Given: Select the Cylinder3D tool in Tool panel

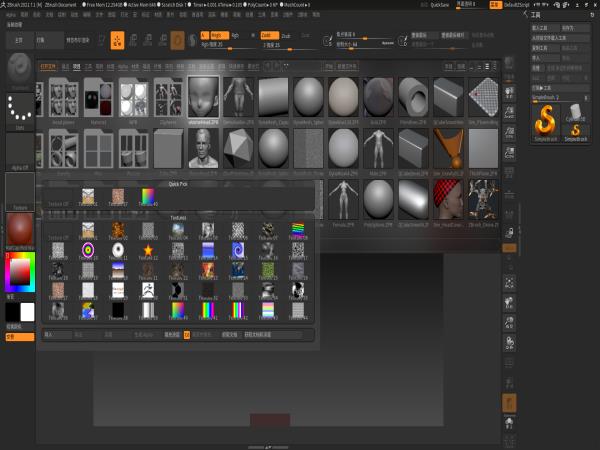Looking at the screenshot, I should tap(576, 113).
